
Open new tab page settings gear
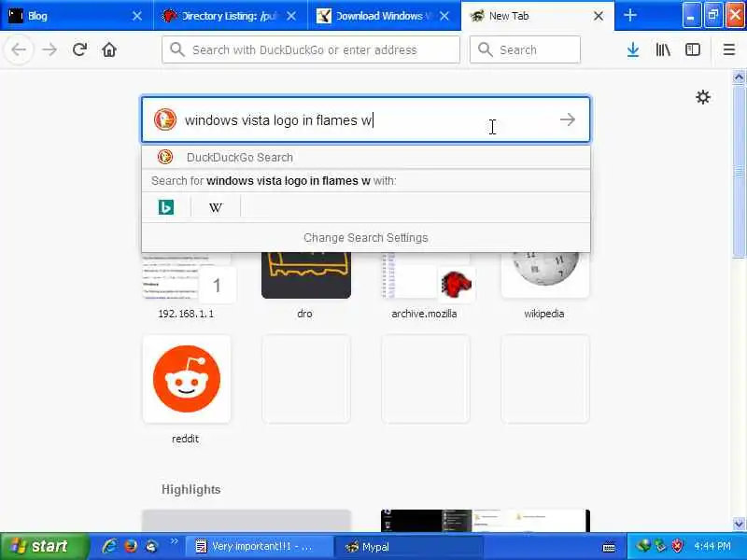point(703,97)
